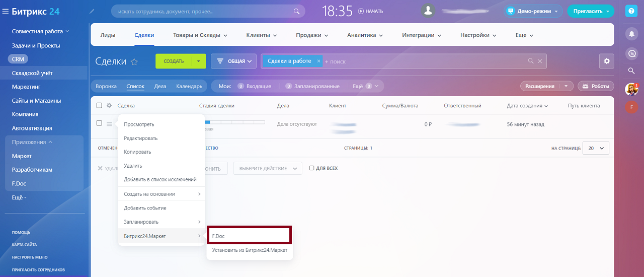Open notifications bell icon
The height and width of the screenshot is (277, 644).
pos(631,34)
